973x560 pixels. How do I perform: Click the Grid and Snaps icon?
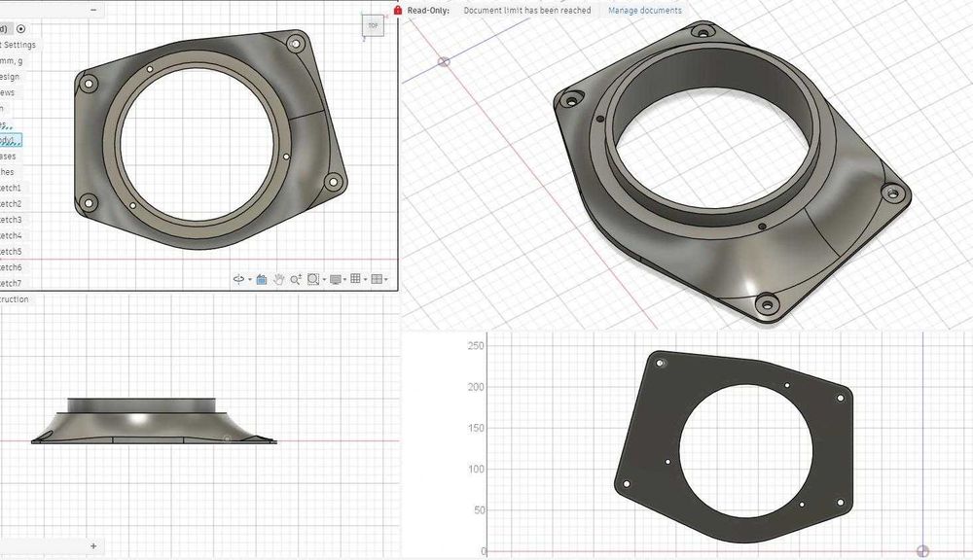pos(355,278)
